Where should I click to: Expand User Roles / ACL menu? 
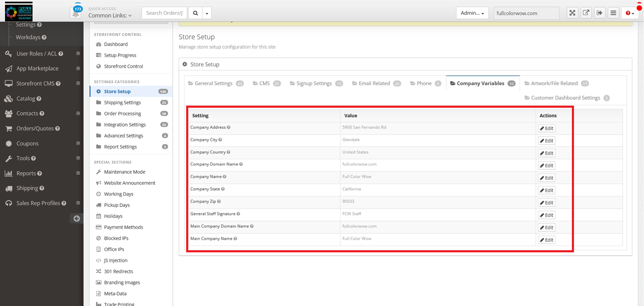[x=78, y=54]
